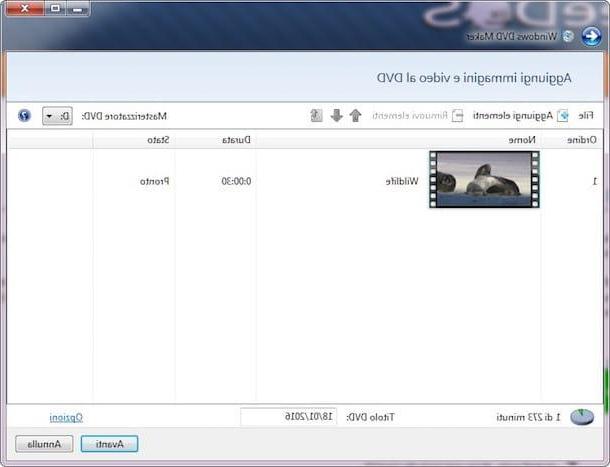Click the disc capacity pie chart icon
This screenshot has height=467, width=610.
[582, 417]
